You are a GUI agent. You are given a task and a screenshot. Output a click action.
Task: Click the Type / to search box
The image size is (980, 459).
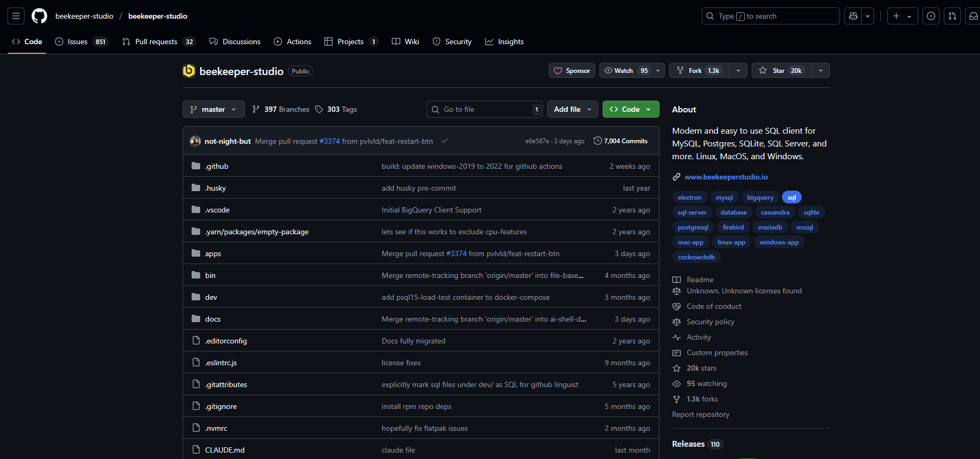tap(770, 16)
